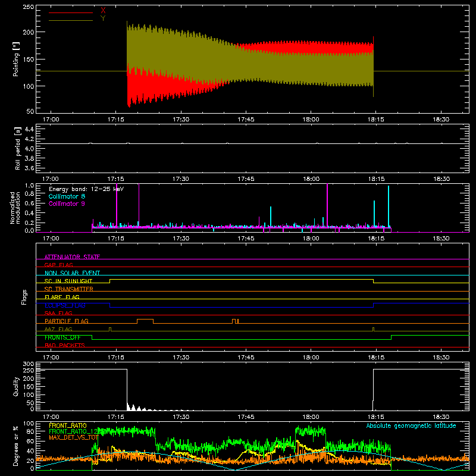Viewport: 476px width, 476px height.
Task: Click the red X legend line
Action: coord(71,12)
